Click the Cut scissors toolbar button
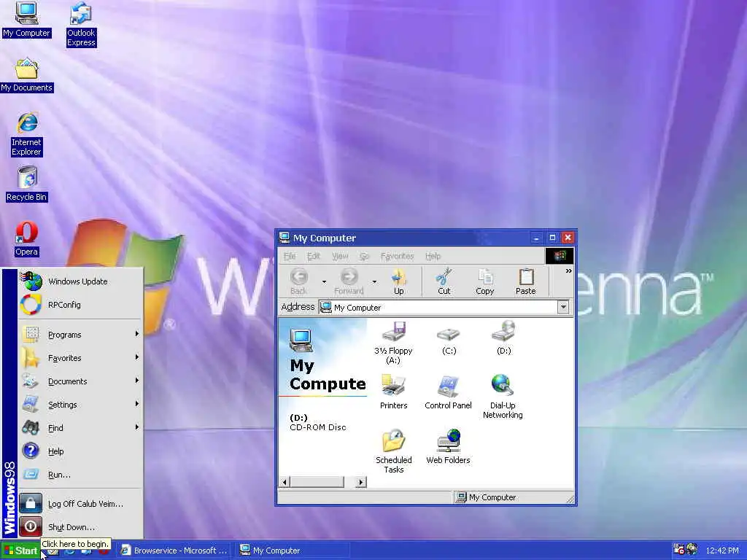 coord(444,281)
